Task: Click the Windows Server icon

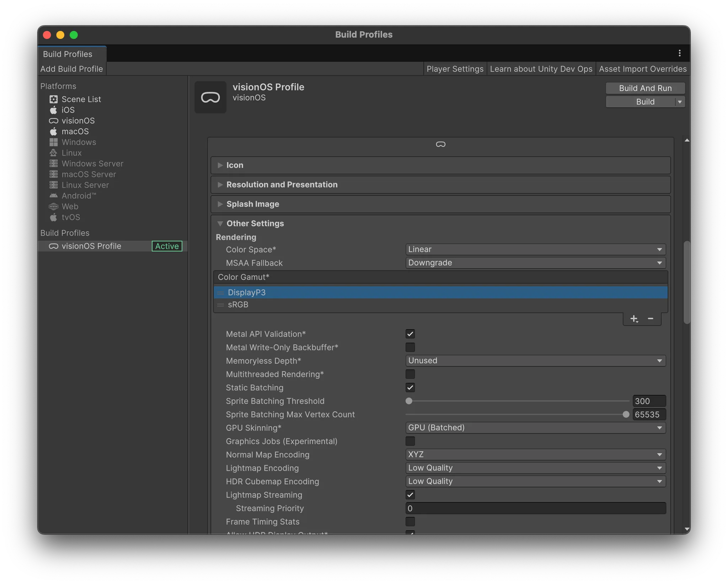Action: [53, 164]
